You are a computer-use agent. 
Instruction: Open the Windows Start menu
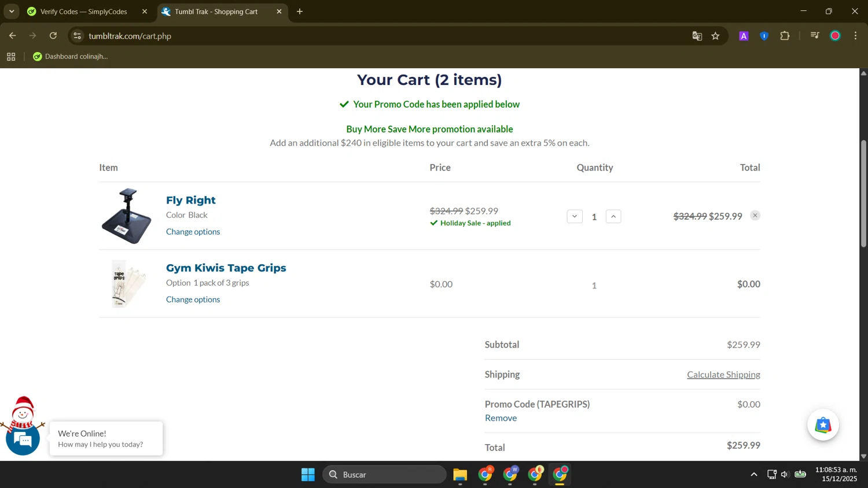click(x=308, y=475)
